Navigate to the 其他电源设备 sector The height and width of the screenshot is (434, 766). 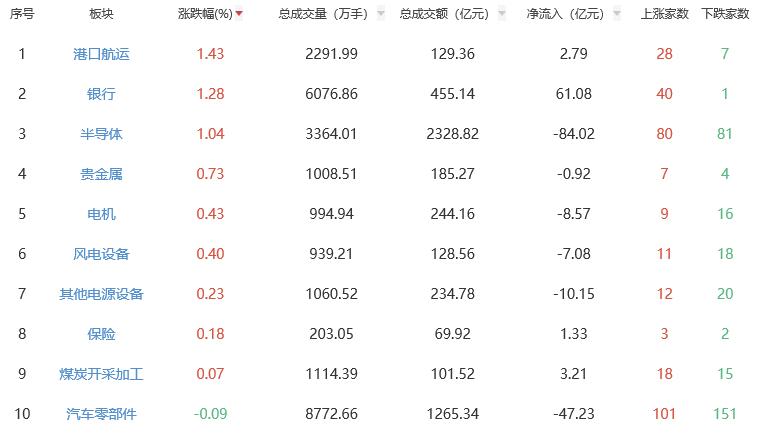tap(101, 294)
